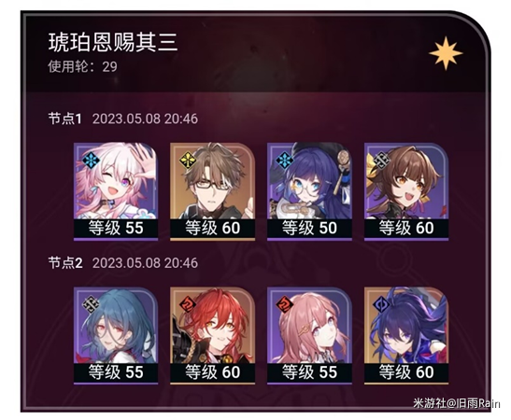Select the purple-haired level 50 character portrait
This screenshot has height=420, width=511.
(x=309, y=191)
